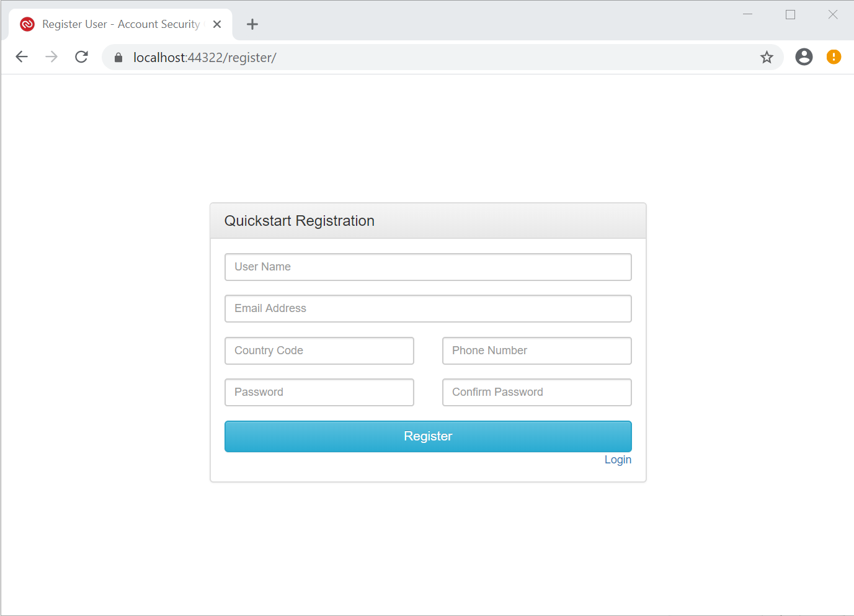Reload the registration page
Viewport: 854px width, 616px height.
81,56
